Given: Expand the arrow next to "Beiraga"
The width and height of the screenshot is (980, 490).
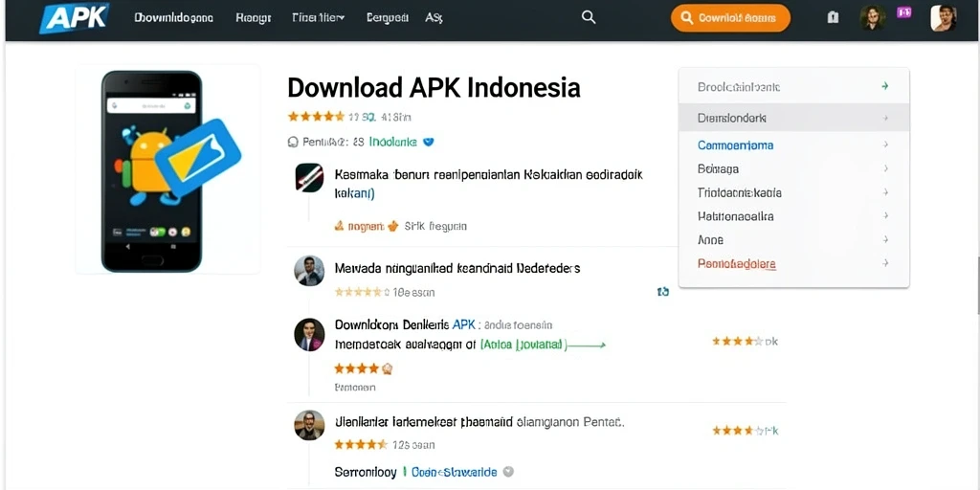Looking at the screenshot, I should 885,168.
